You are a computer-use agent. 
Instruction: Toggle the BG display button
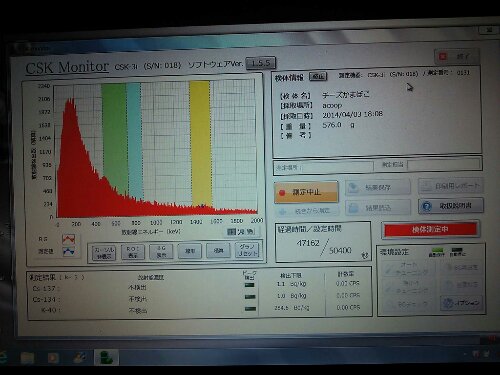pos(161,252)
